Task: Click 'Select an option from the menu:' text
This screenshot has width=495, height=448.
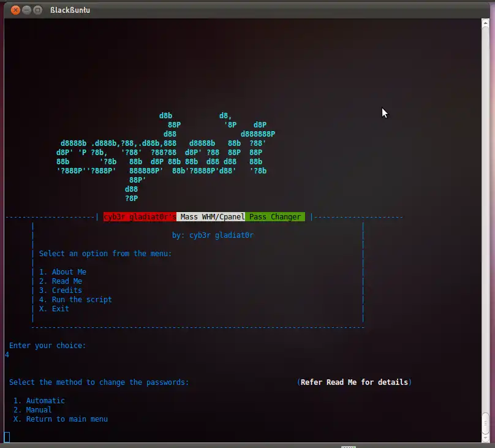Action: 105,254
